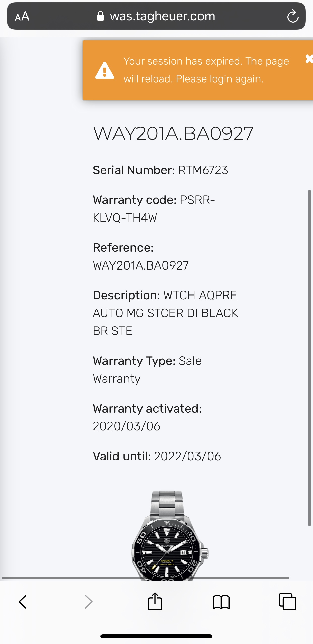Image resolution: width=313 pixels, height=644 pixels.
Task: Click the vertical scrollbar on the right
Action: coord(309,358)
